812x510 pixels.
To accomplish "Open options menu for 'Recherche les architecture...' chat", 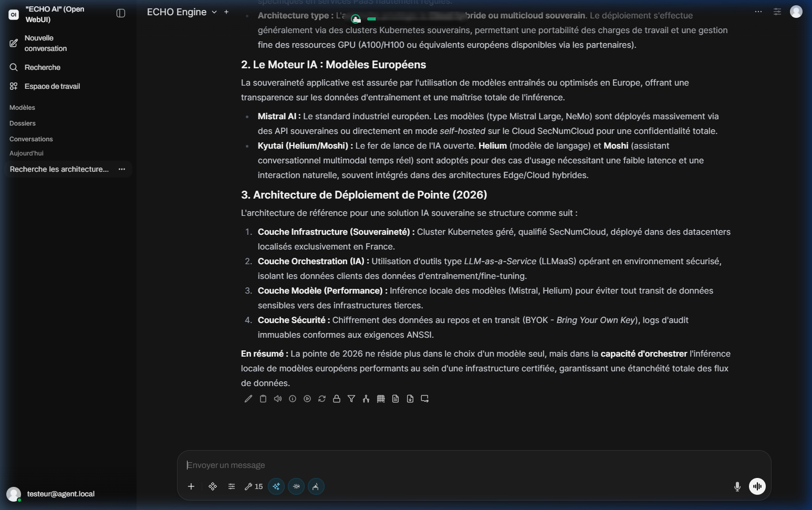I will [x=122, y=169].
